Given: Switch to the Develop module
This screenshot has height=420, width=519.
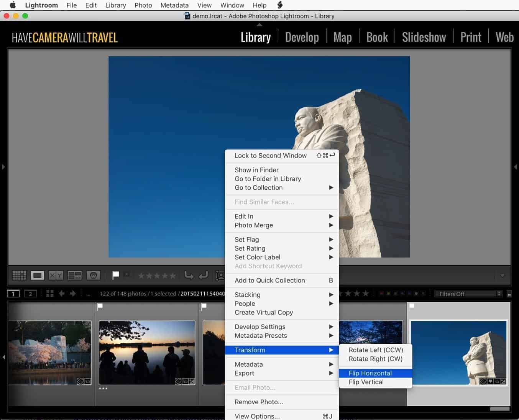Looking at the screenshot, I should point(302,37).
